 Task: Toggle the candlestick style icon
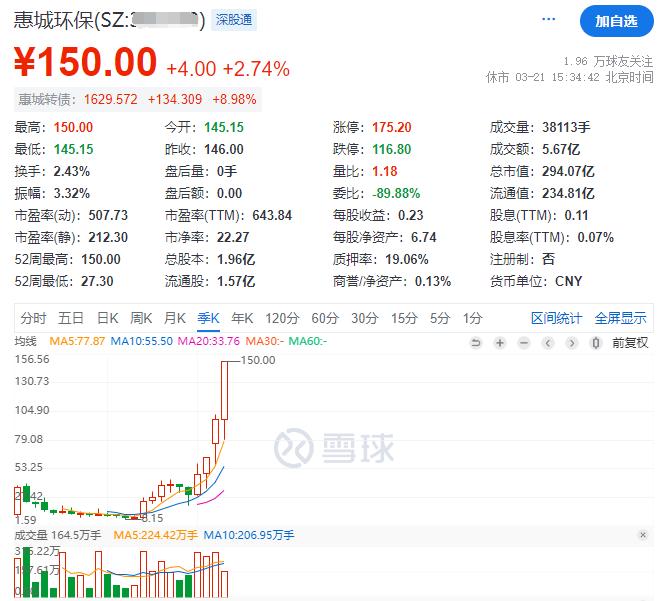pyautogui.click(x=596, y=343)
